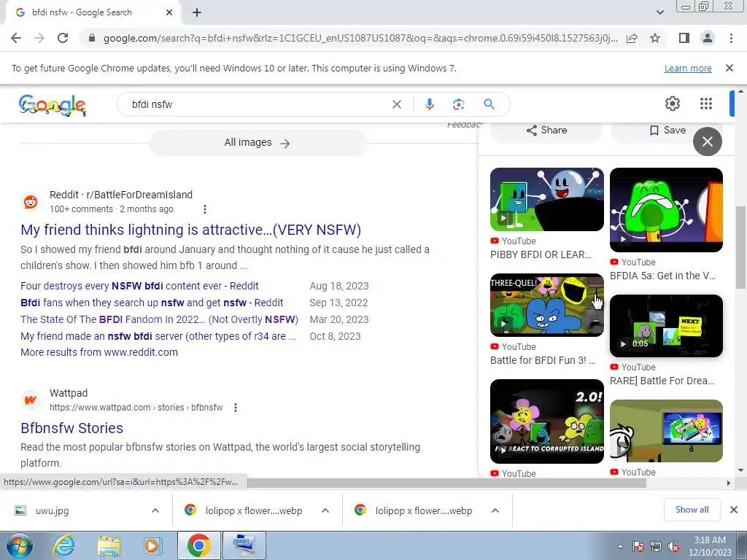
Task: Click the volume speaker tray icon
Action: pyautogui.click(x=673, y=547)
